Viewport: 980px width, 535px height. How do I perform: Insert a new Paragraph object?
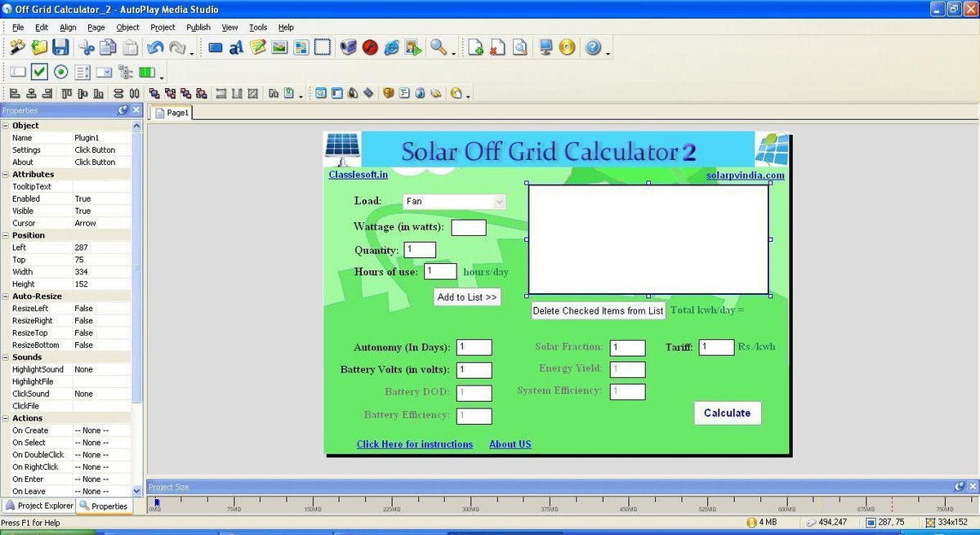coord(258,47)
